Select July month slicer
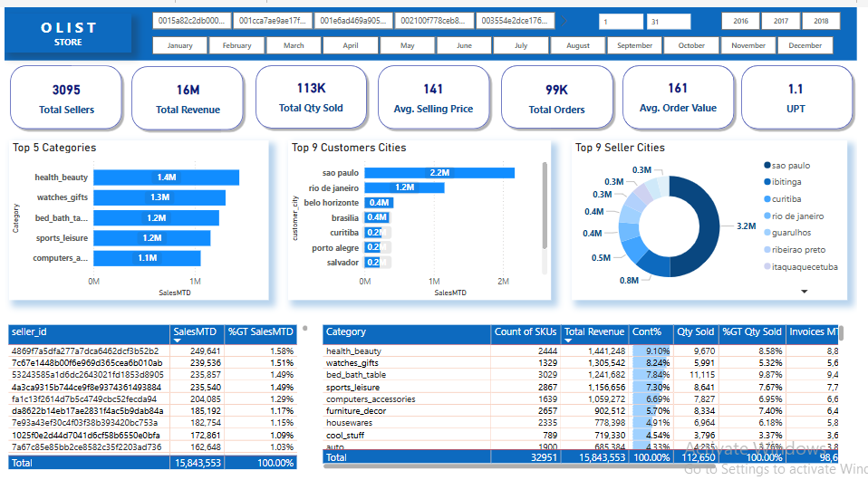The width and height of the screenshot is (868, 480). point(521,45)
